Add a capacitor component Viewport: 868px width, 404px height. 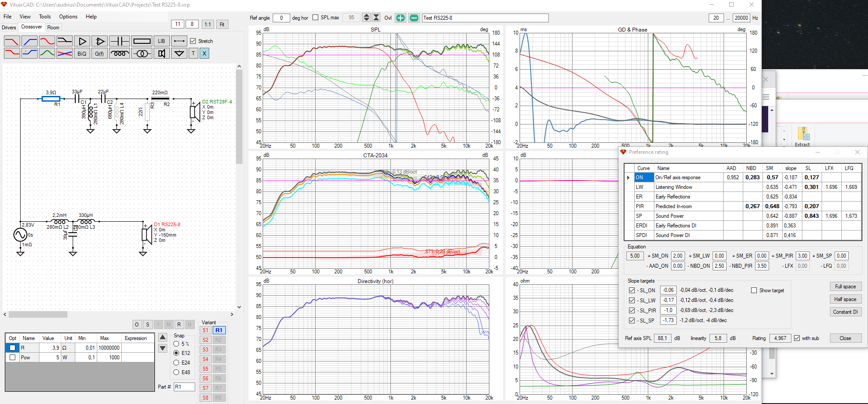(x=119, y=41)
